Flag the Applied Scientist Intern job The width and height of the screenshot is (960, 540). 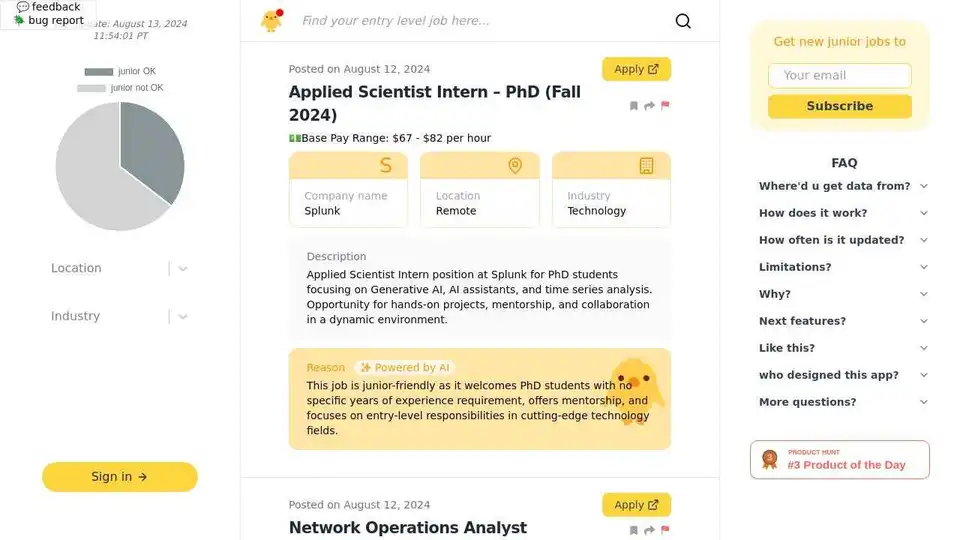click(x=665, y=105)
